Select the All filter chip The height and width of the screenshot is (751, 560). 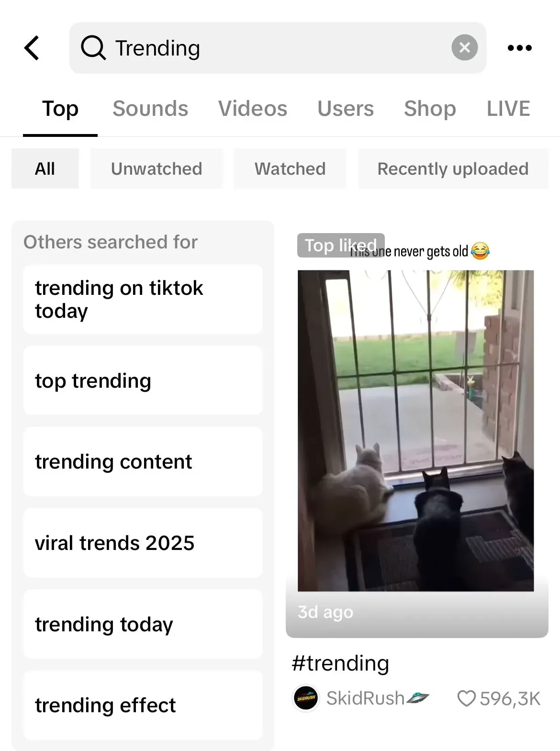point(45,169)
